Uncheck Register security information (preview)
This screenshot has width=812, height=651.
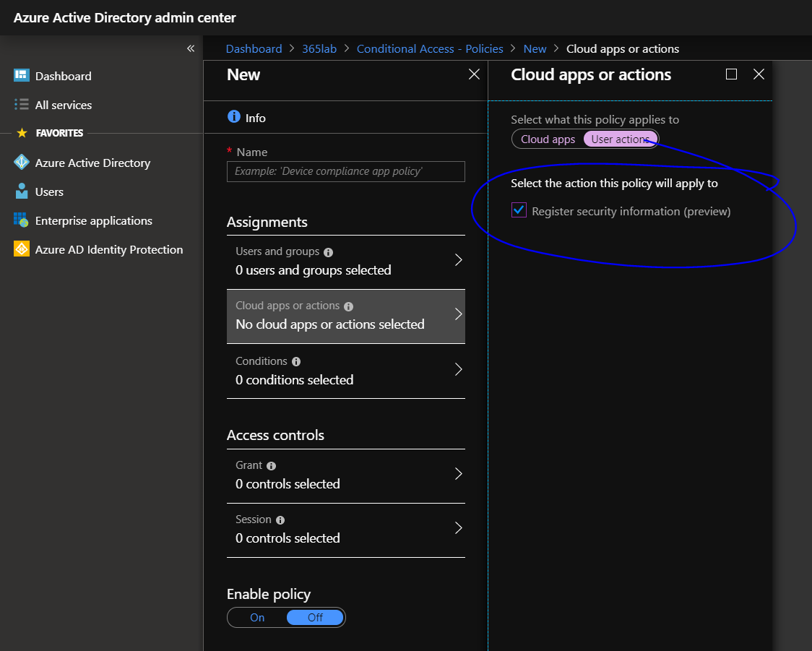(x=519, y=210)
